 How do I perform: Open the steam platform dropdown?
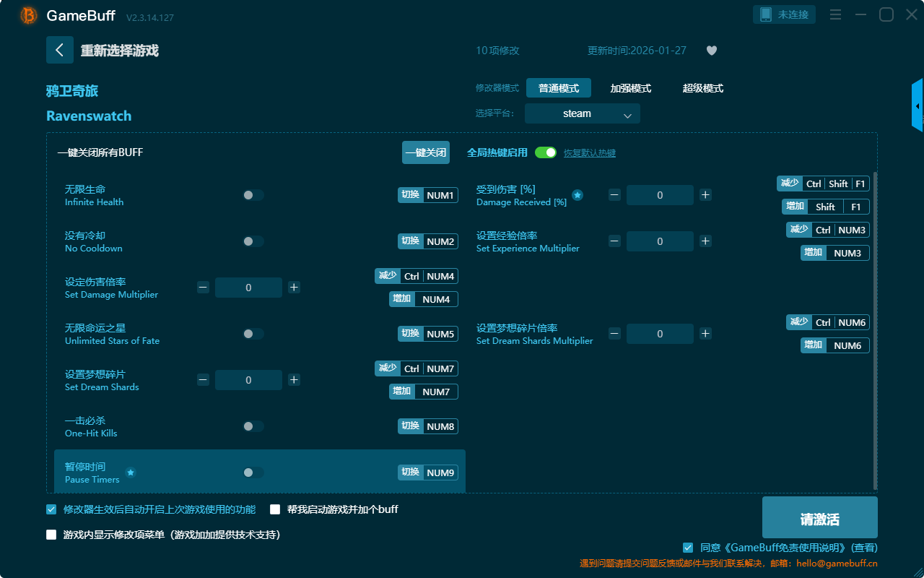click(582, 113)
